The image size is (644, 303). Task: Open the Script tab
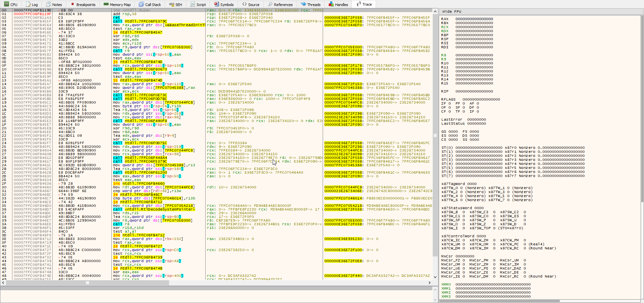click(x=198, y=4)
